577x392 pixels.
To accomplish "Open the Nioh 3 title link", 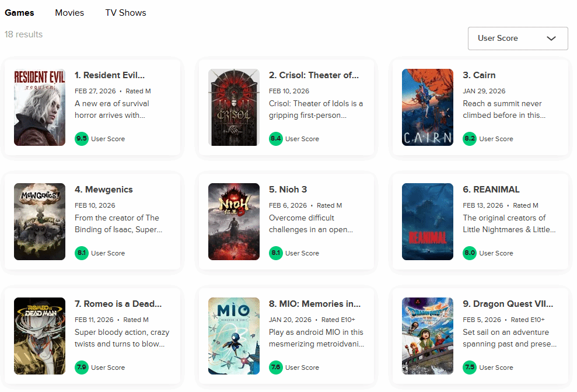I will pos(288,190).
